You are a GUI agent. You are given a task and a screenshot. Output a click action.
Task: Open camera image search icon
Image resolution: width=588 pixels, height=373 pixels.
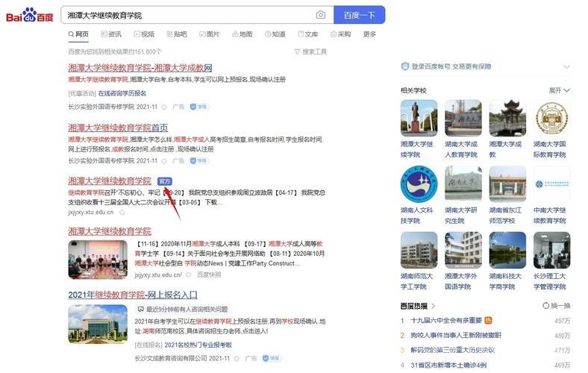coord(321,15)
